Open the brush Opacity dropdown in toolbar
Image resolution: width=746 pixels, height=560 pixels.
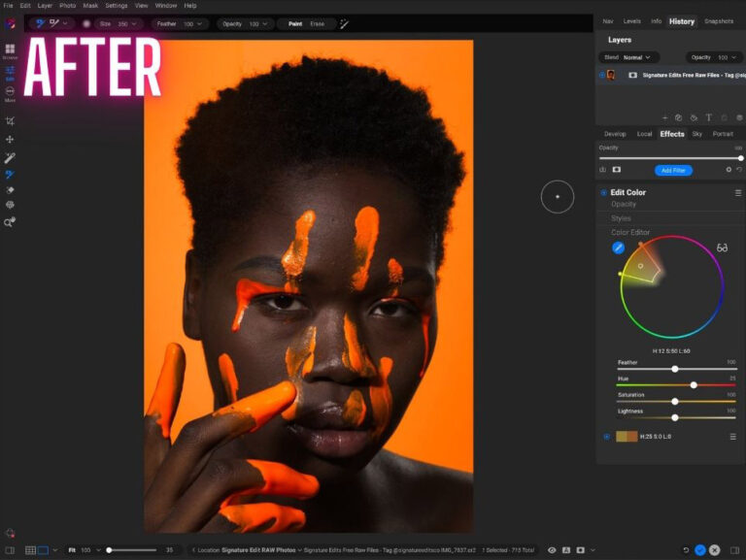coord(246,23)
